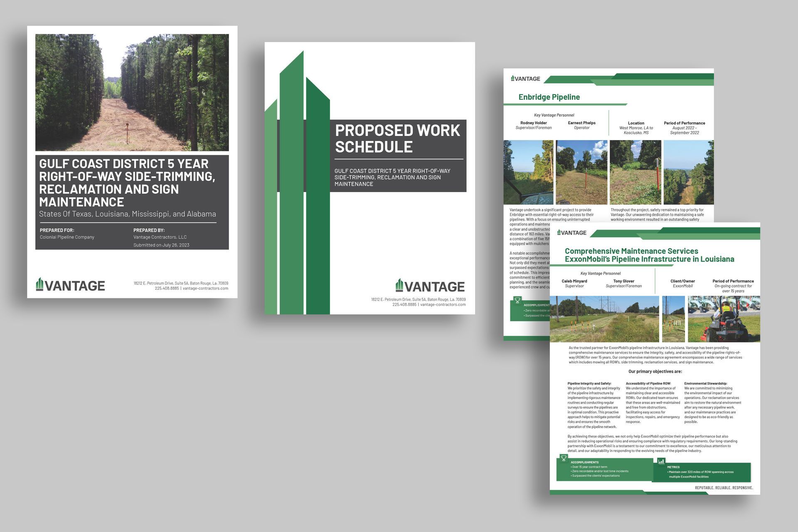Screen dimensions: 798x532
Task: Click the 'Pipeline Integrity and Safety:' heading
Action: coord(589,384)
